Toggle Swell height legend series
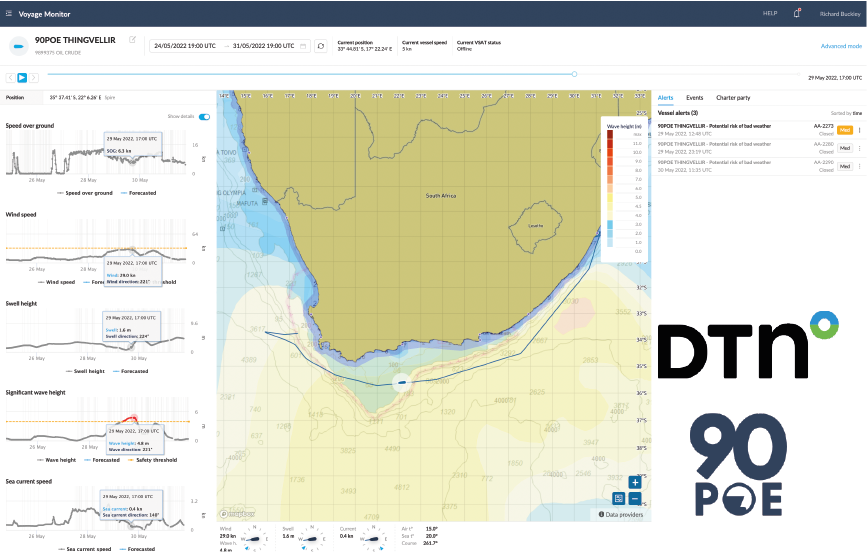 pyautogui.click(x=85, y=371)
